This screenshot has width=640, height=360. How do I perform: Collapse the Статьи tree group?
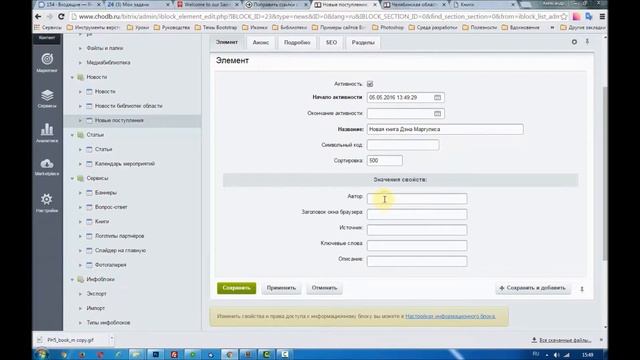pyautogui.click(x=72, y=135)
